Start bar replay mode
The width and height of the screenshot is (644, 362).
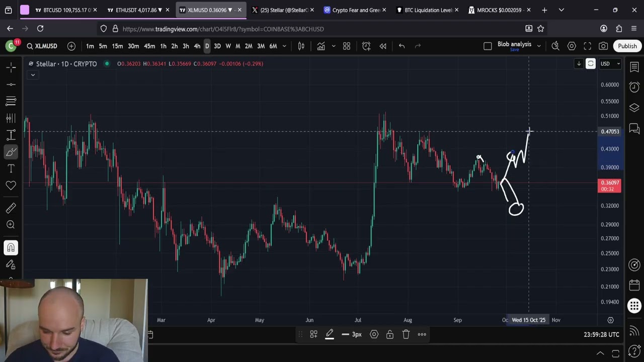point(383,46)
